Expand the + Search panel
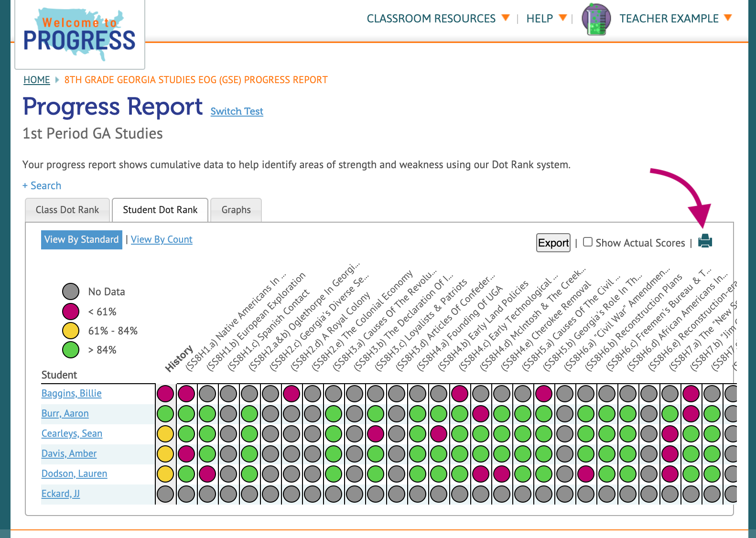The height and width of the screenshot is (538, 756). (42, 185)
